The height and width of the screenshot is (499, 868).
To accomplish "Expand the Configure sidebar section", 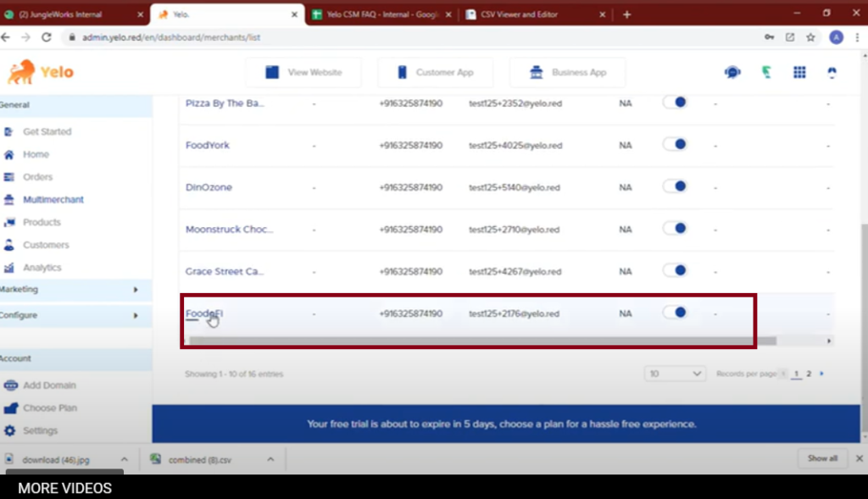I will pyautogui.click(x=70, y=315).
